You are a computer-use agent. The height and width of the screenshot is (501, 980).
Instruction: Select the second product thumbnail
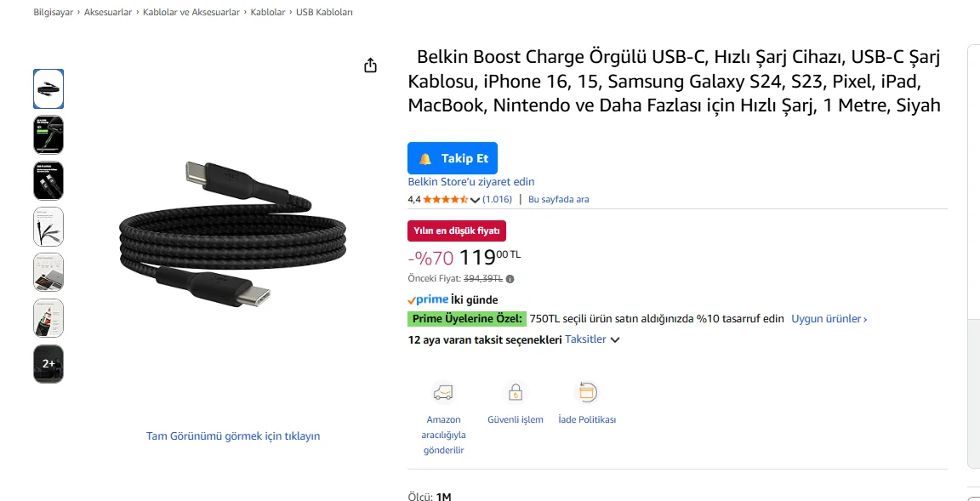[48, 135]
